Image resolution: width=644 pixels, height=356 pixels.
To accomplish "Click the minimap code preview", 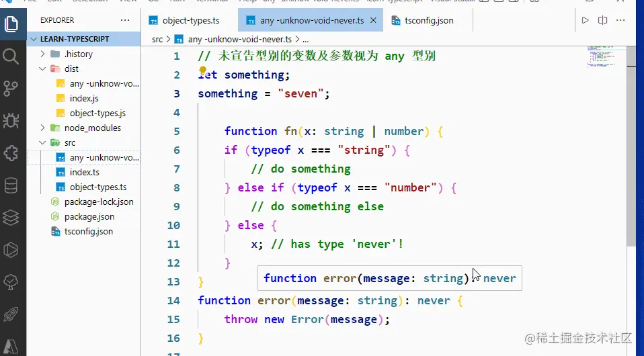I will click(602, 56).
